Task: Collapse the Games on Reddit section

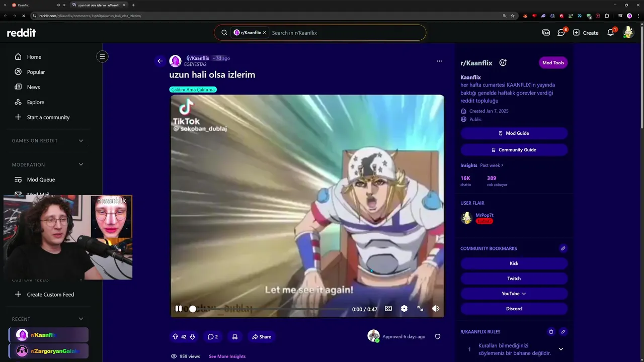Action: [x=81, y=141]
